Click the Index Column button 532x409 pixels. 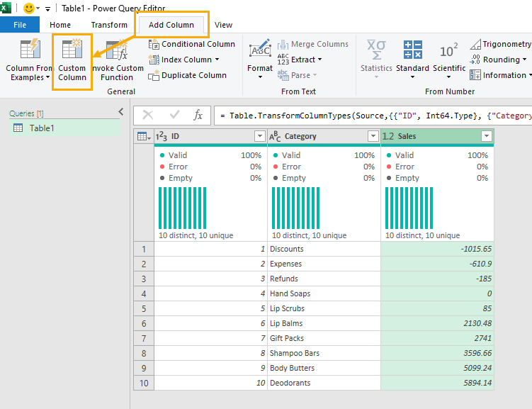pyautogui.click(x=183, y=60)
